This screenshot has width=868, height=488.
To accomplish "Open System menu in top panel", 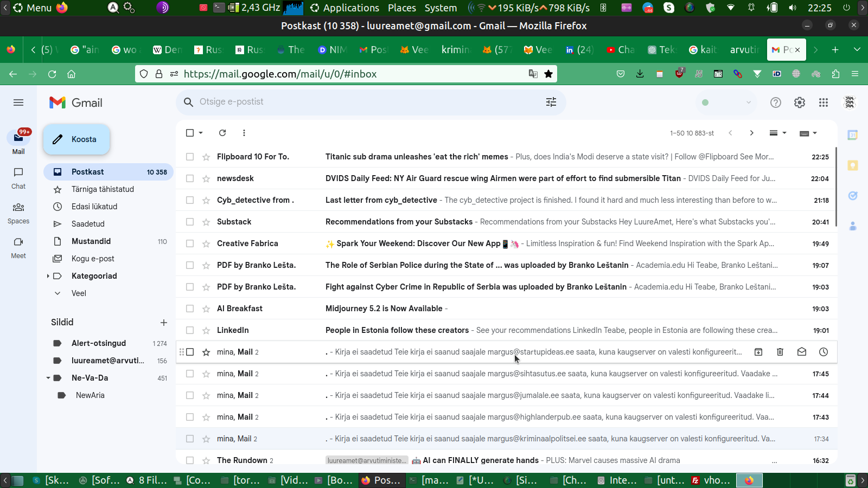I will (x=441, y=8).
